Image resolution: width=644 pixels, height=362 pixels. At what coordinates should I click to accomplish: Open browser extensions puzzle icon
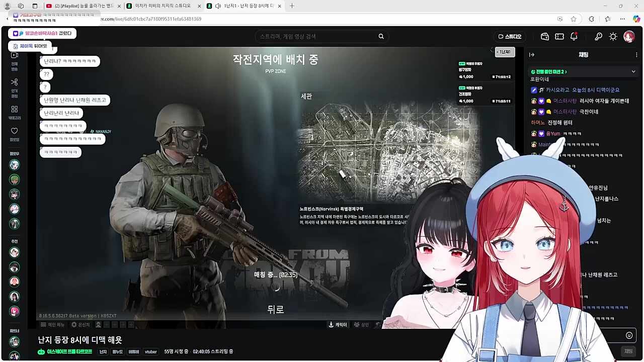point(591,19)
